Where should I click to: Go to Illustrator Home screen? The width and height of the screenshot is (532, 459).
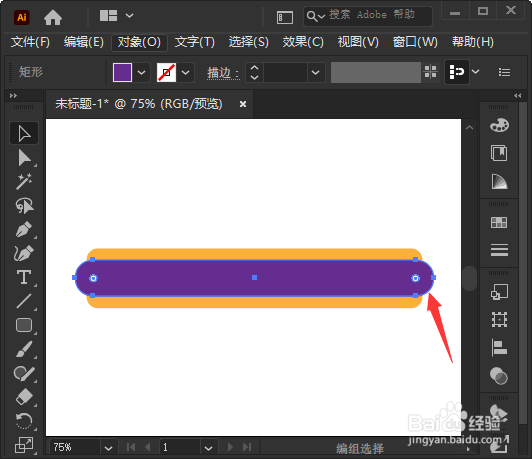pos(53,17)
